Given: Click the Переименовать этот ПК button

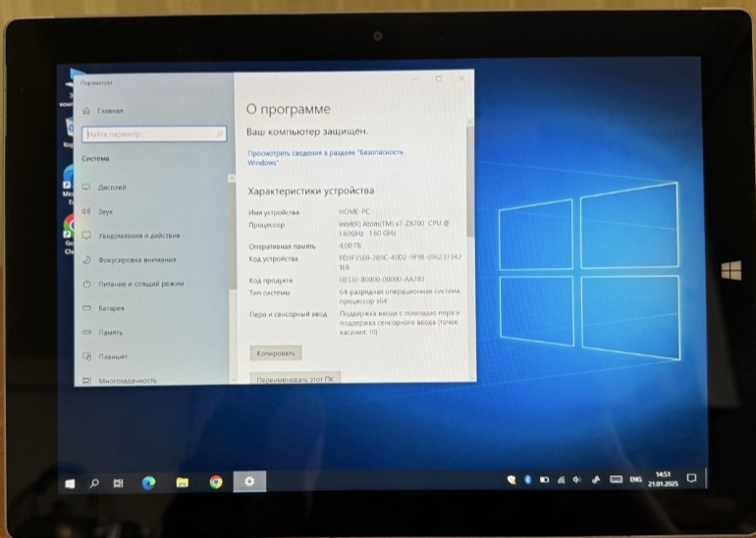Looking at the screenshot, I should pos(296,378).
